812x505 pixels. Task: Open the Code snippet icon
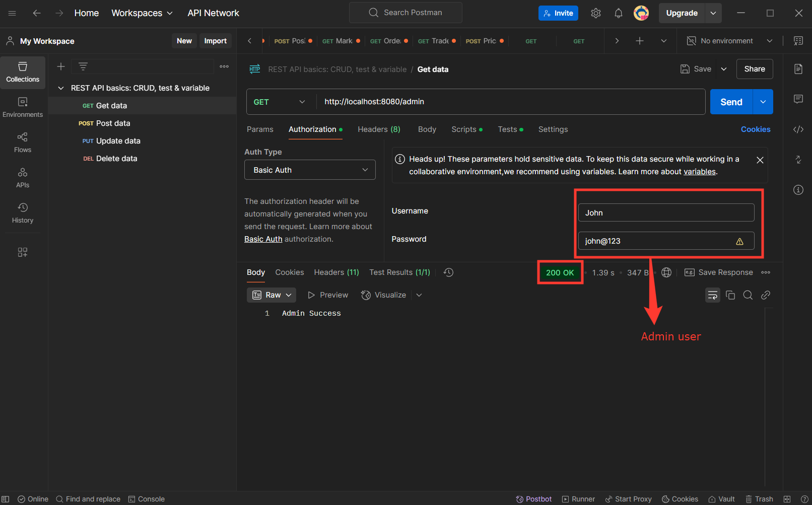pos(798,129)
